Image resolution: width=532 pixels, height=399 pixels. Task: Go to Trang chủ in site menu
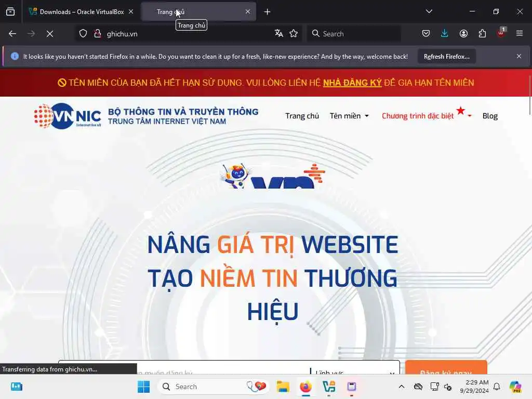tap(302, 116)
